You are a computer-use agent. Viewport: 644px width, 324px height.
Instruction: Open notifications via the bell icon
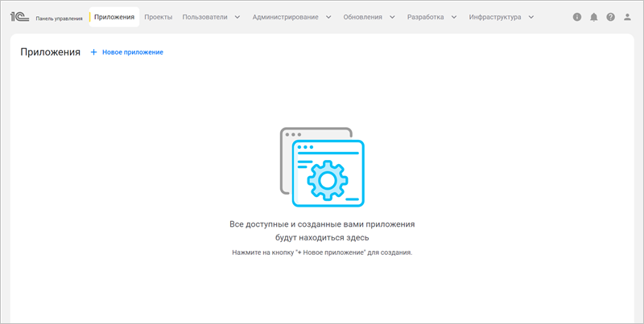point(594,17)
